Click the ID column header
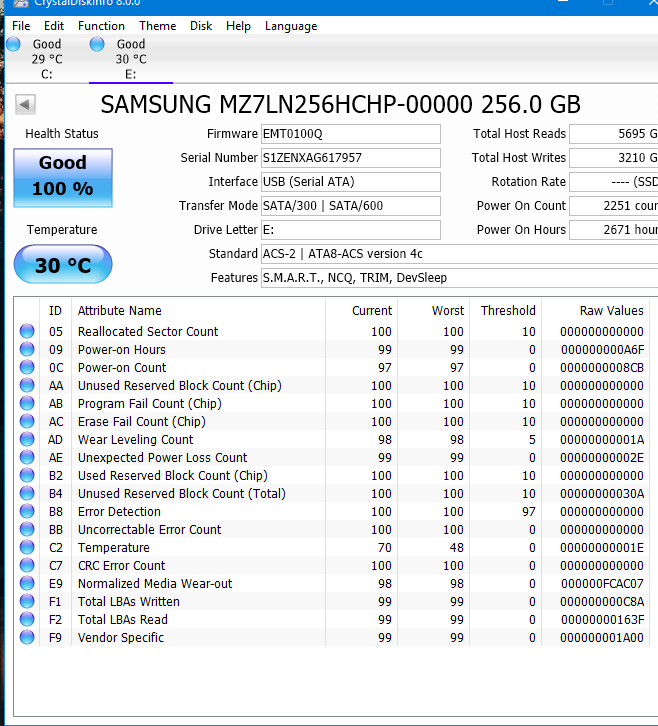Viewport: 658px width, 726px height. tap(55, 311)
